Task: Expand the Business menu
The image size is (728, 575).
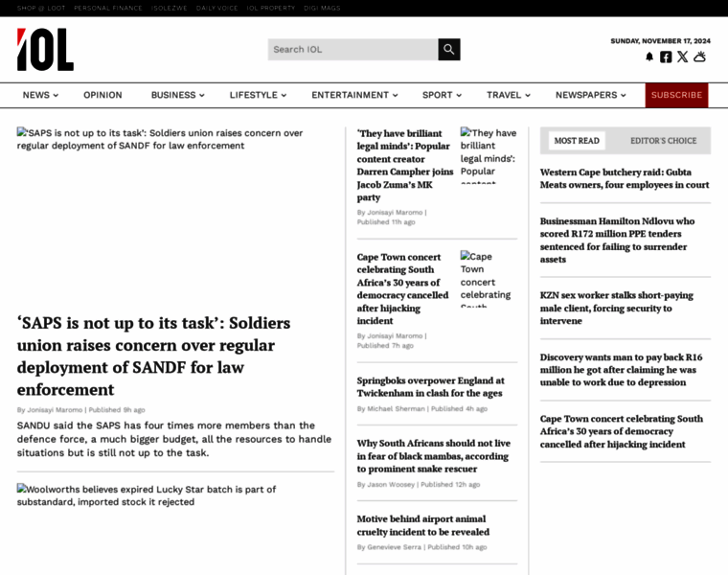Action: [178, 95]
